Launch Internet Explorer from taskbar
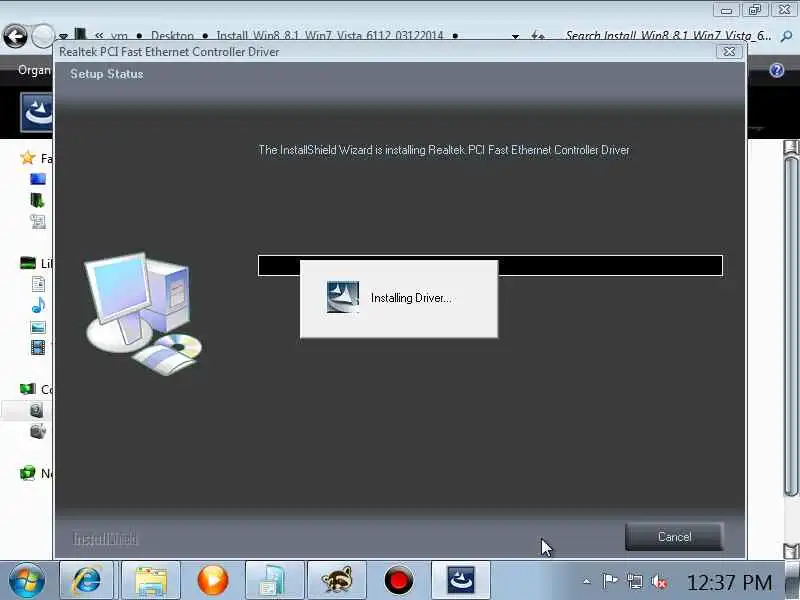The image size is (800, 600). [x=87, y=580]
